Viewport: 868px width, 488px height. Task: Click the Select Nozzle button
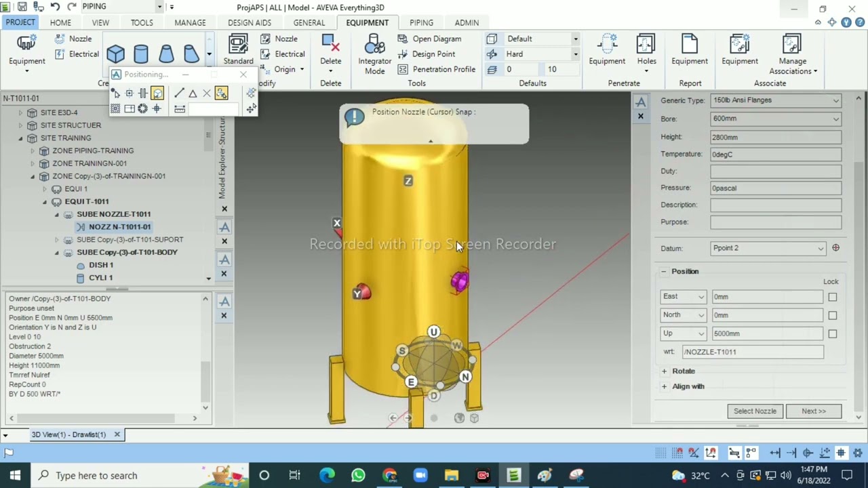tap(755, 411)
